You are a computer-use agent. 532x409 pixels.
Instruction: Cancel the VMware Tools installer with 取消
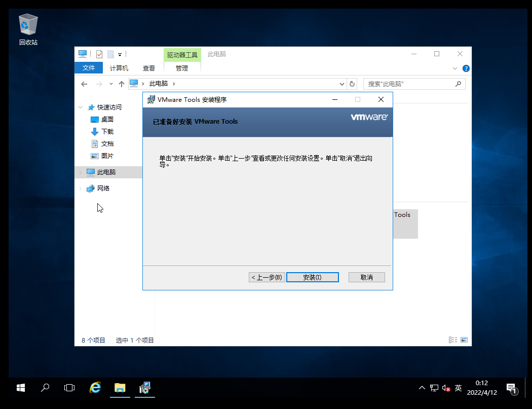366,277
